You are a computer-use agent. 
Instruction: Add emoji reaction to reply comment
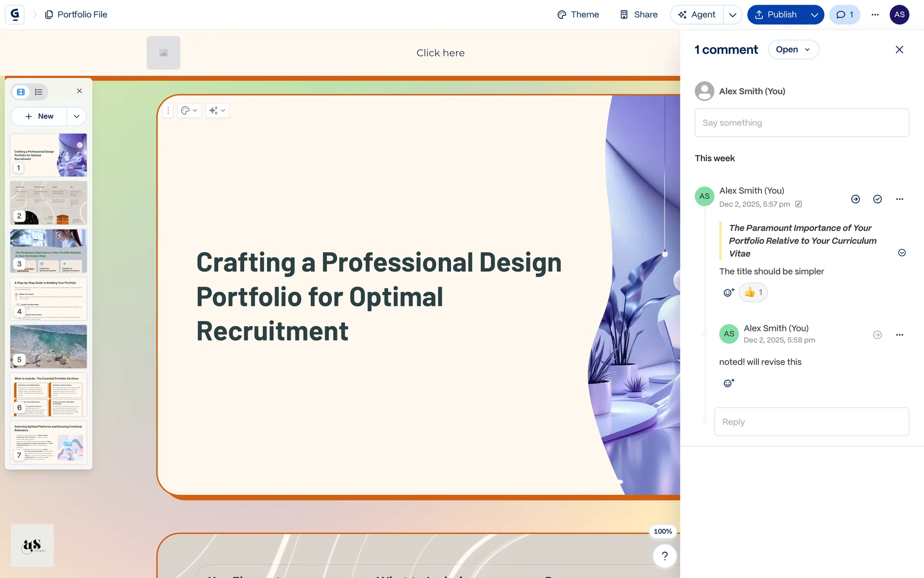pyautogui.click(x=729, y=383)
